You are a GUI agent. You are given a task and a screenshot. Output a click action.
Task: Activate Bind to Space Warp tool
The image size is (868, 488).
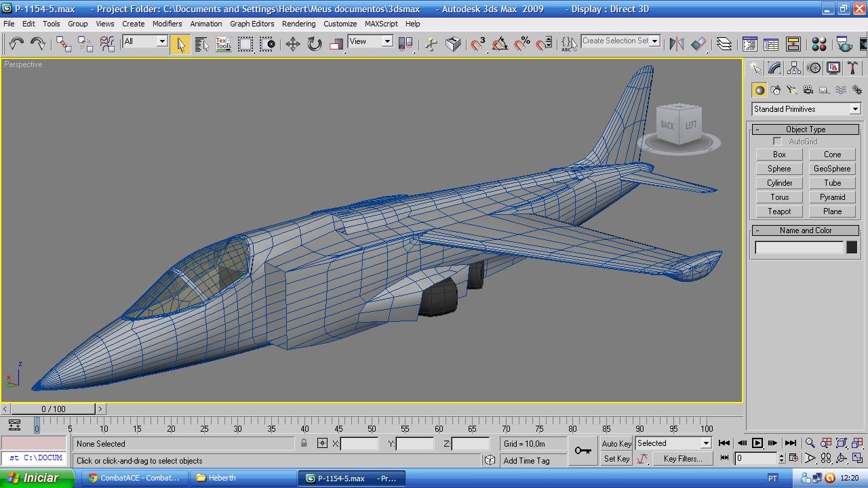coord(107,44)
